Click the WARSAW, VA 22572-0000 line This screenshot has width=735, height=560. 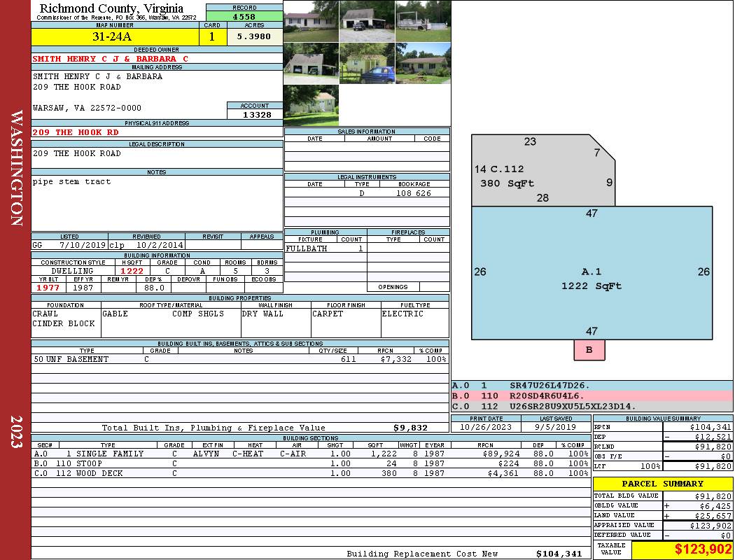pos(87,108)
